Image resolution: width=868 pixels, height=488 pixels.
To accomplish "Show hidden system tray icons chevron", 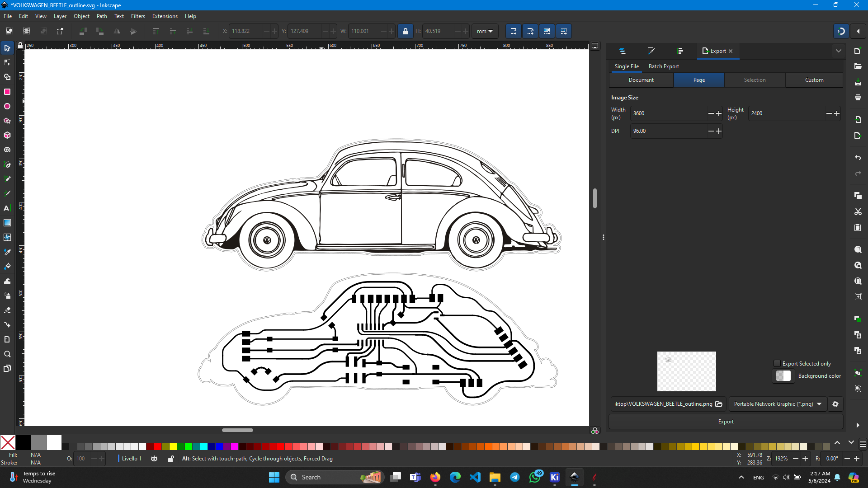I will click(x=741, y=477).
